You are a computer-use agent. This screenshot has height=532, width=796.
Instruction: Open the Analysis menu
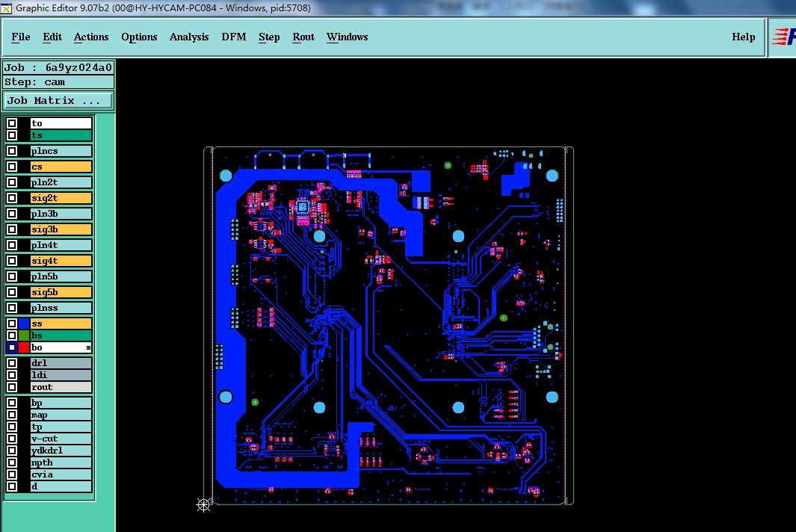pyautogui.click(x=189, y=37)
